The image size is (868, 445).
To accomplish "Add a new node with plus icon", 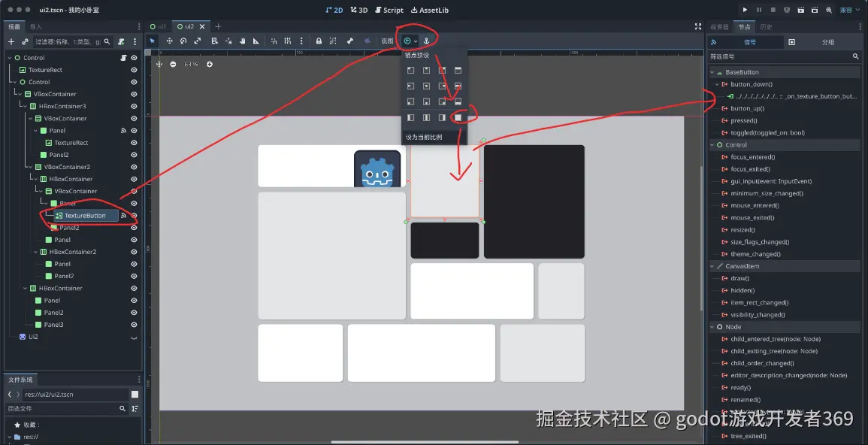I will (11, 41).
